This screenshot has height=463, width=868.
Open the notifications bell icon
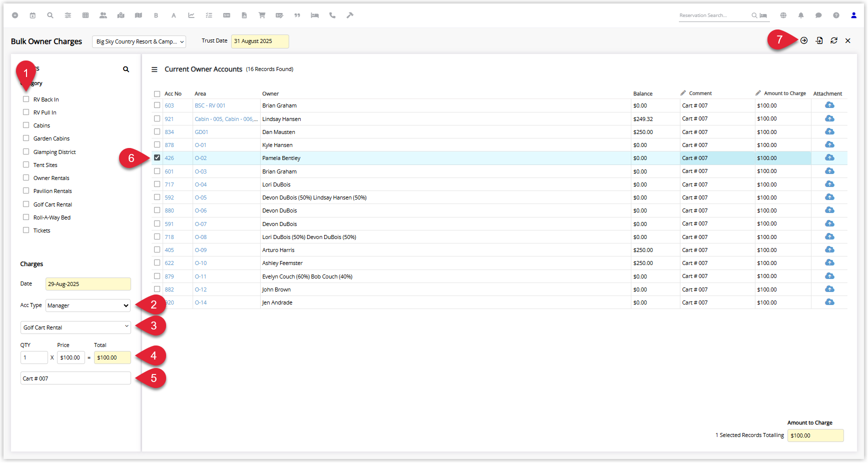(x=801, y=15)
